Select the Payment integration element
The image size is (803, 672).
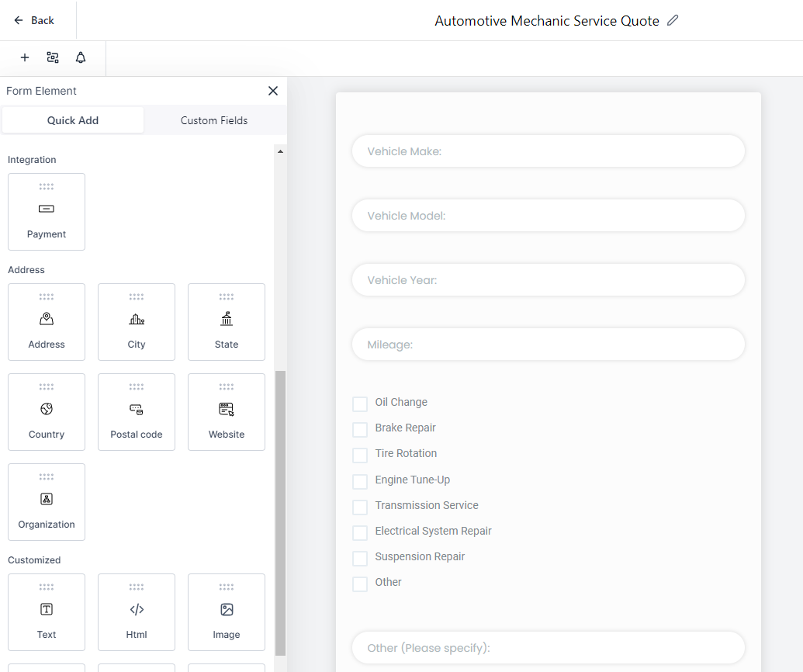[47, 212]
